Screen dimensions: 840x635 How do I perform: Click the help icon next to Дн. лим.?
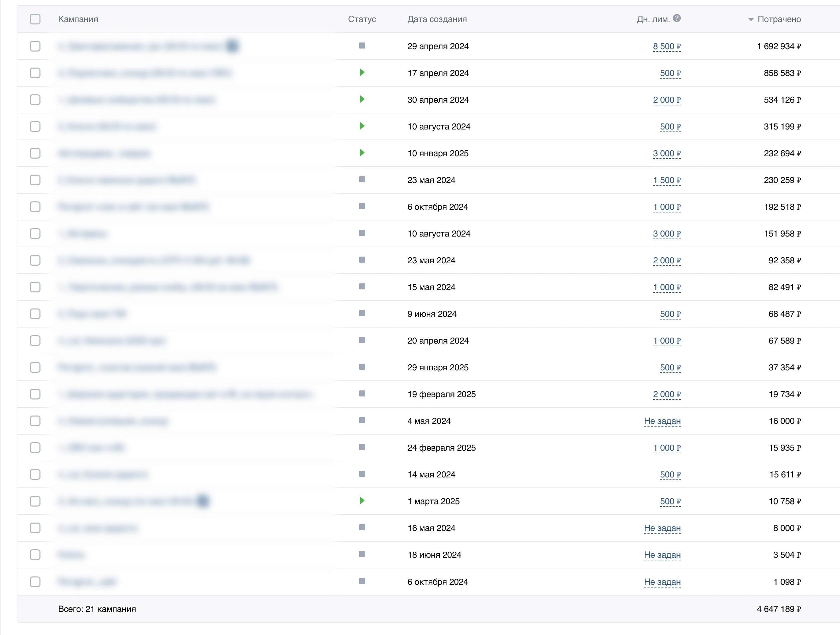tap(677, 18)
